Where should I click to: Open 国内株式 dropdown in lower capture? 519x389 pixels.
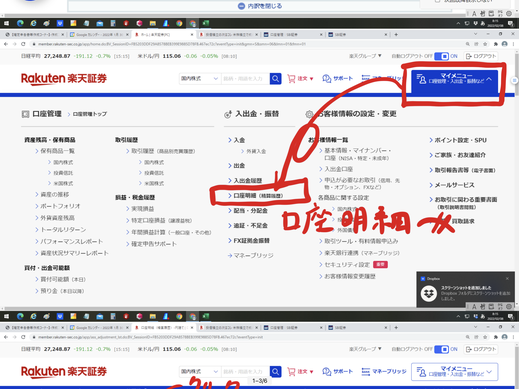tap(199, 371)
